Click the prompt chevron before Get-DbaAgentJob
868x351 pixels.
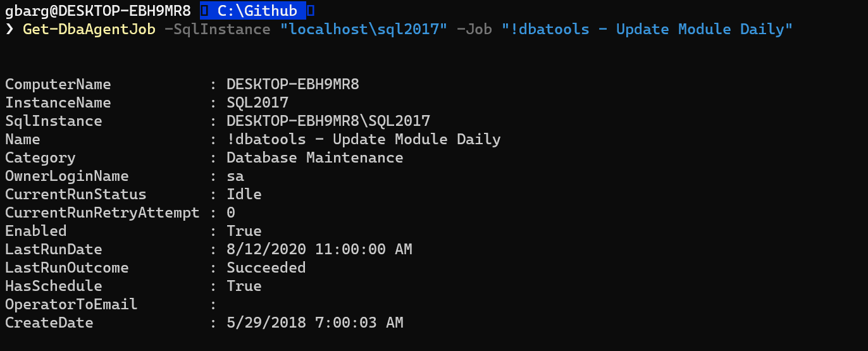pos(9,30)
